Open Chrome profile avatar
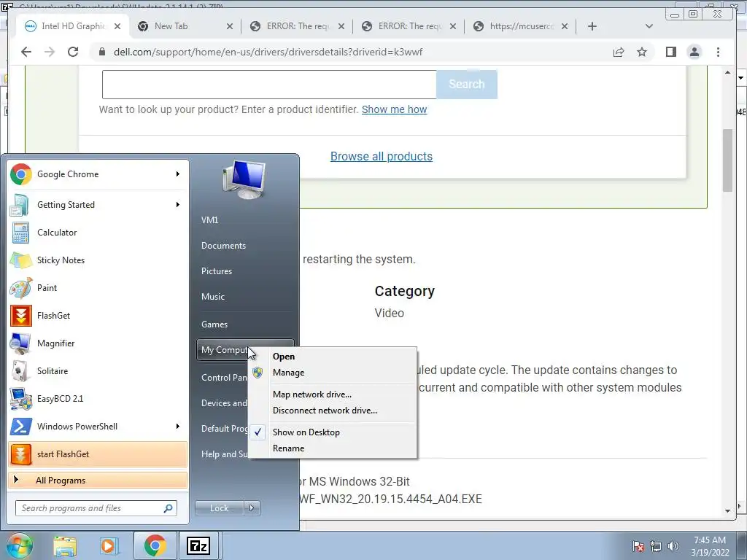747x560 pixels. click(694, 52)
